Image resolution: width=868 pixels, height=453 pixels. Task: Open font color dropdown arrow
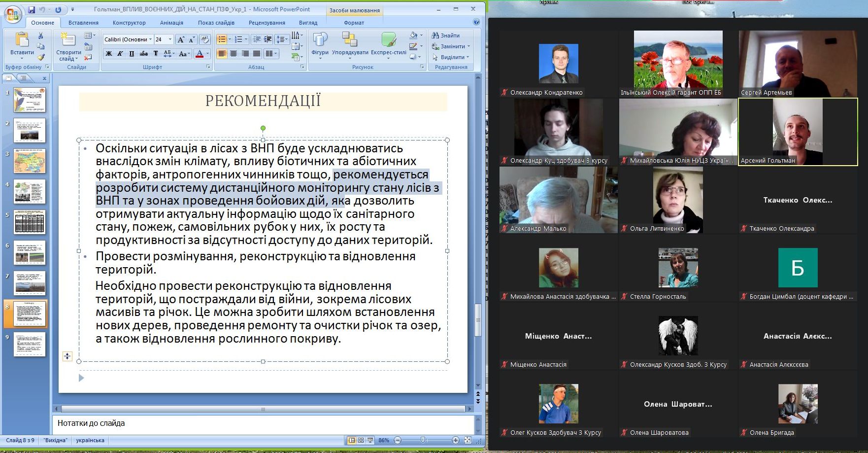click(207, 54)
